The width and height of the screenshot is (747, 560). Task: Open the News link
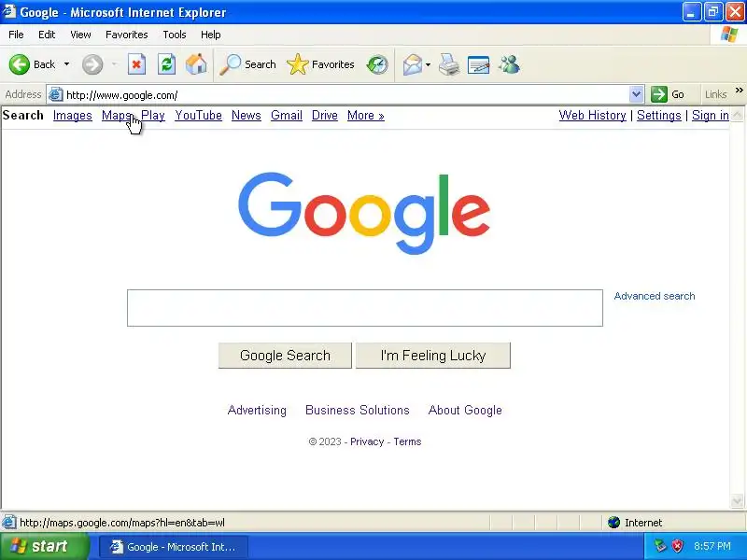click(x=247, y=115)
